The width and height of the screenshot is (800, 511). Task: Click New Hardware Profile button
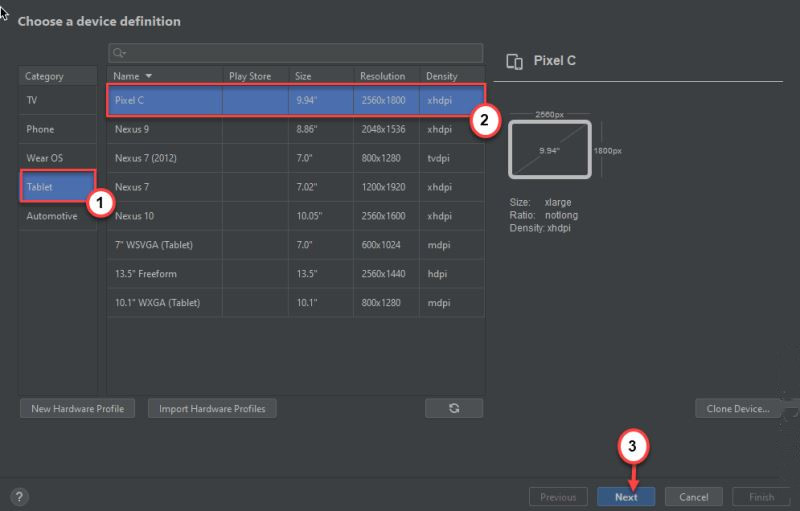[x=77, y=408]
